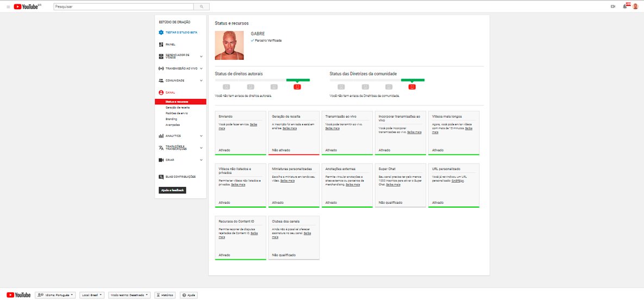Expand Traduções e transcrições section
Screen dimensions: 644x300
tap(201, 148)
